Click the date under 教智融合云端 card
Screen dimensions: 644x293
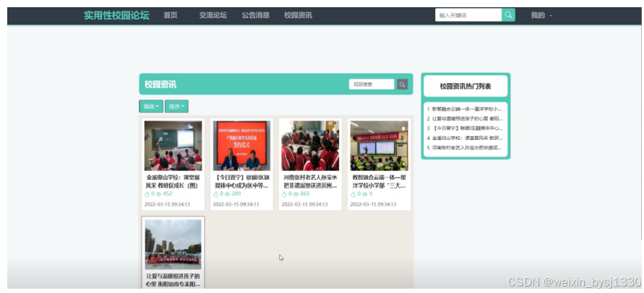[x=374, y=204]
